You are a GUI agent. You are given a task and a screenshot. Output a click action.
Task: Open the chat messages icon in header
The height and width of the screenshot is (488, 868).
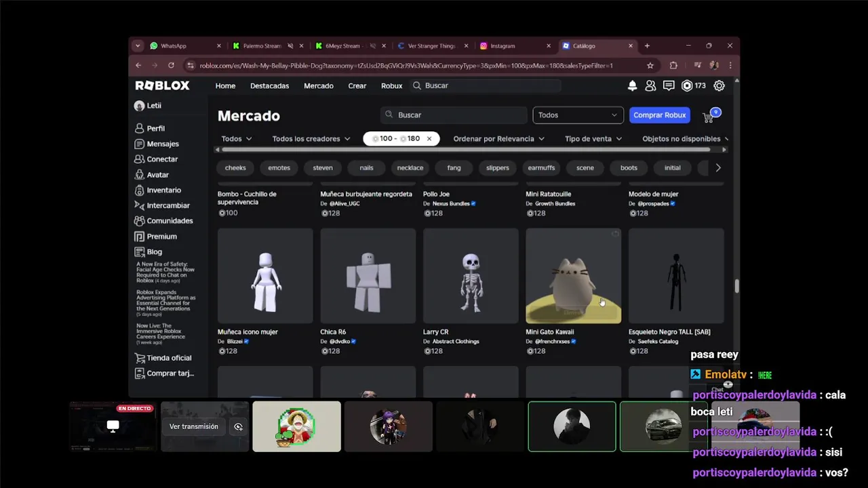(x=669, y=85)
